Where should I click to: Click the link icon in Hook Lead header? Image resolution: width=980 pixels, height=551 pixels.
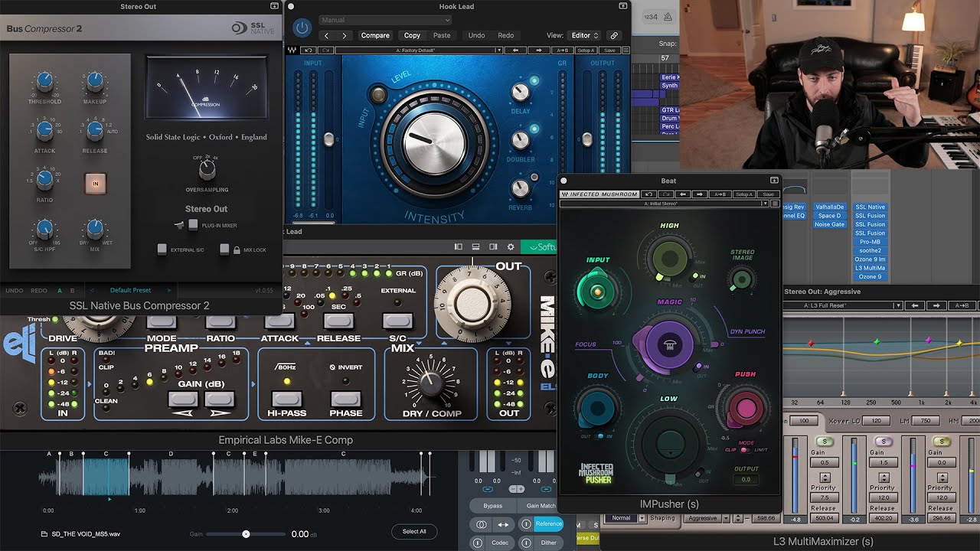(614, 35)
